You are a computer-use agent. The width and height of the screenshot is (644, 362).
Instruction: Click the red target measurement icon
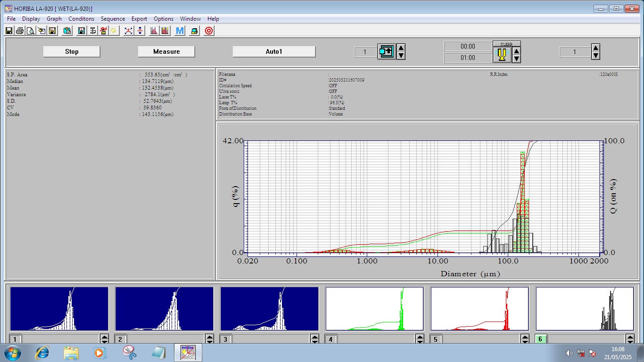point(209,31)
